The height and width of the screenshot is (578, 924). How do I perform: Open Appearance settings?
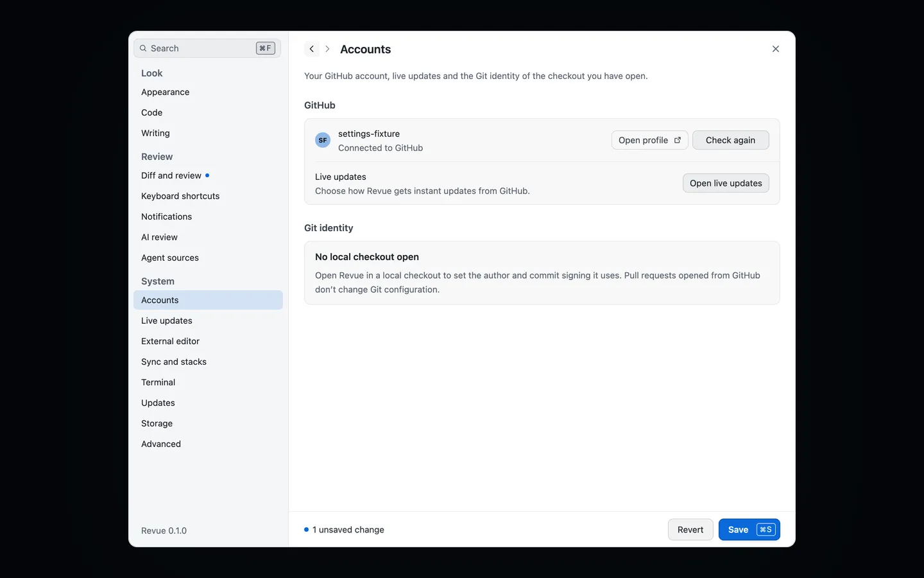pos(208,92)
